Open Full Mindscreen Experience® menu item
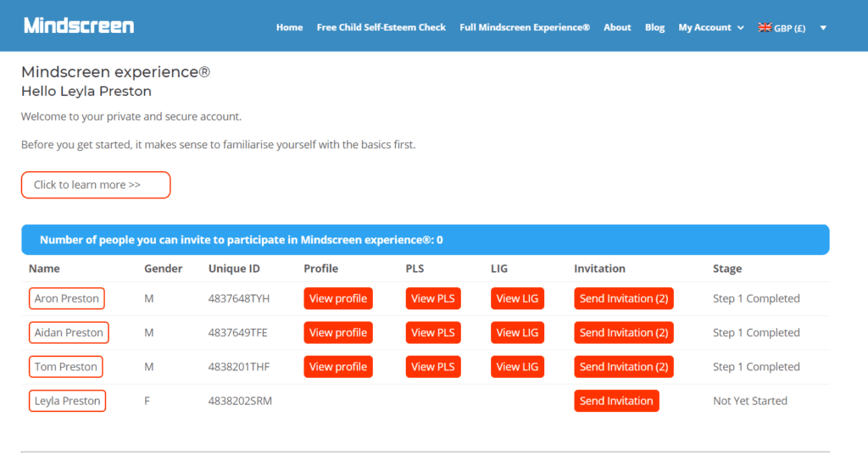The height and width of the screenshot is (455, 868). (524, 27)
